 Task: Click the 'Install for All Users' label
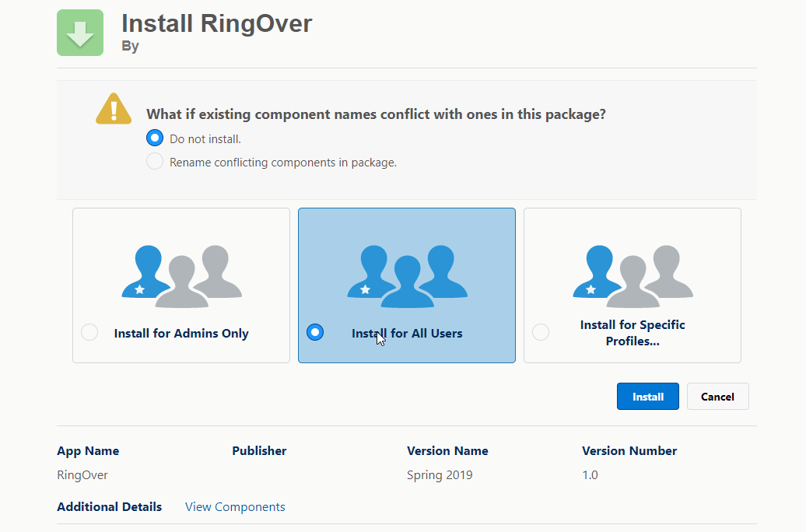[407, 333]
